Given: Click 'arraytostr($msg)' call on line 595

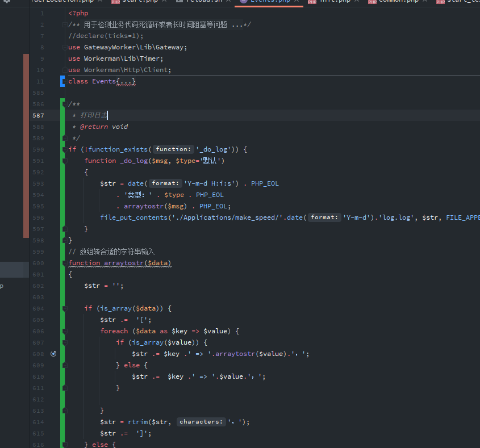Looking at the screenshot, I should (156, 206).
